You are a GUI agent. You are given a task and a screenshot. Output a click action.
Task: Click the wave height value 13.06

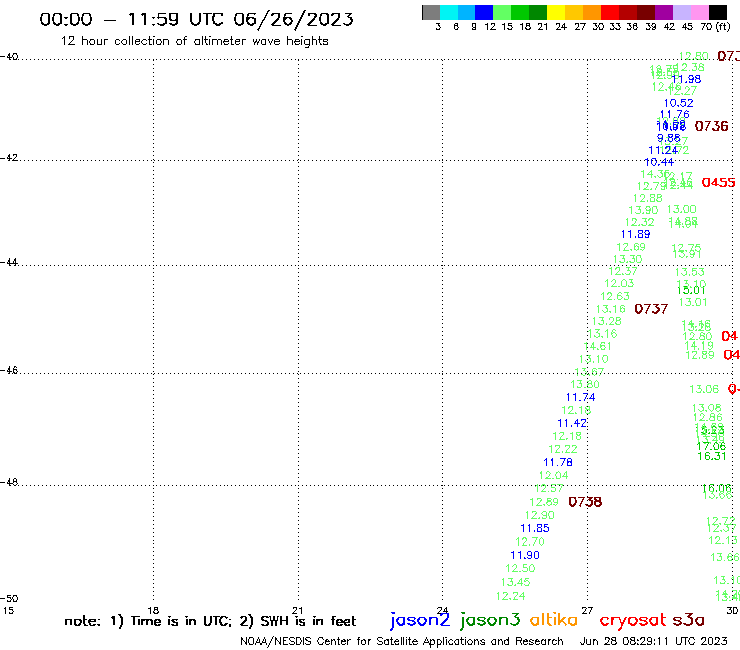[704, 389]
